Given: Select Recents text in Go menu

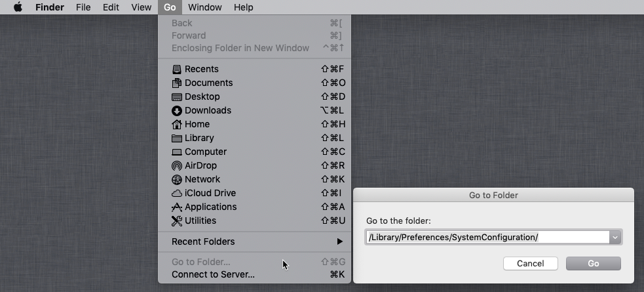Looking at the screenshot, I should (x=202, y=69).
